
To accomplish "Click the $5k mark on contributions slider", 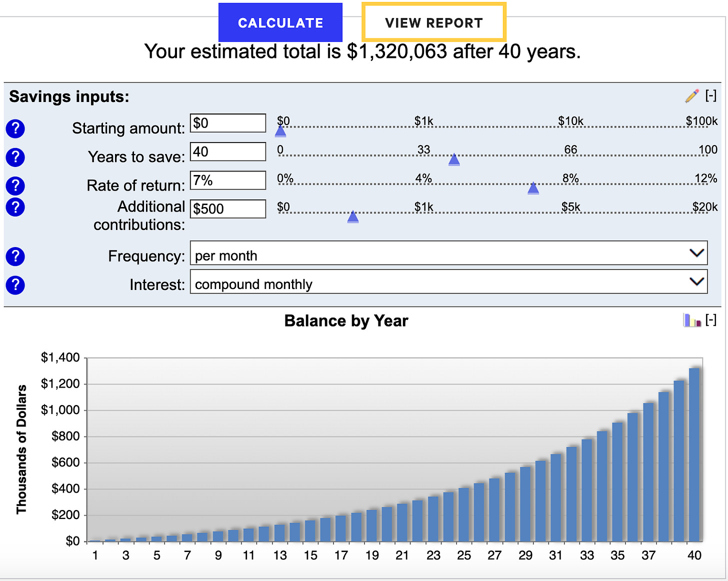I will tap(570, 206).
